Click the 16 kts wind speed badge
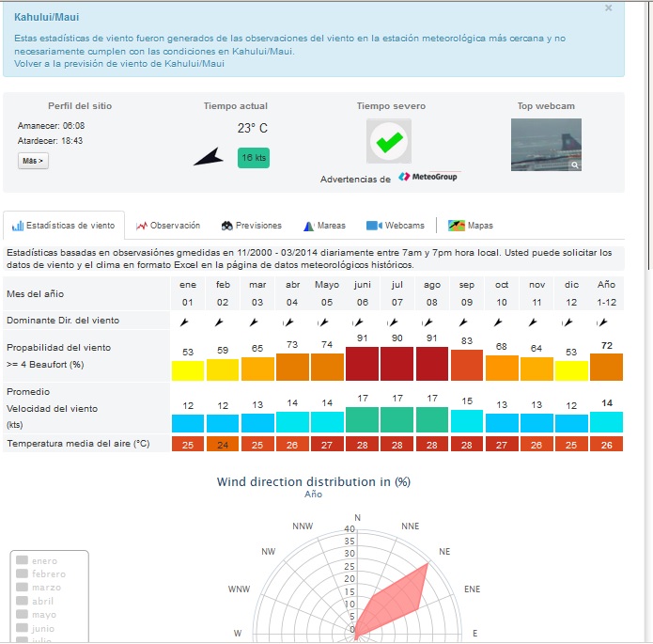 tap(254, 158)
